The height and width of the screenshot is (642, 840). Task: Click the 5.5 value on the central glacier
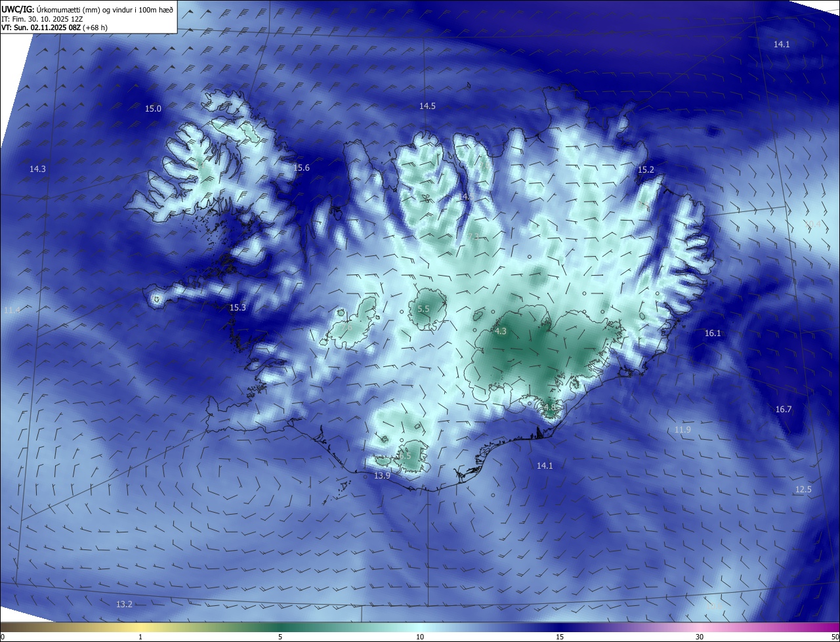click(x=423, y=309)
